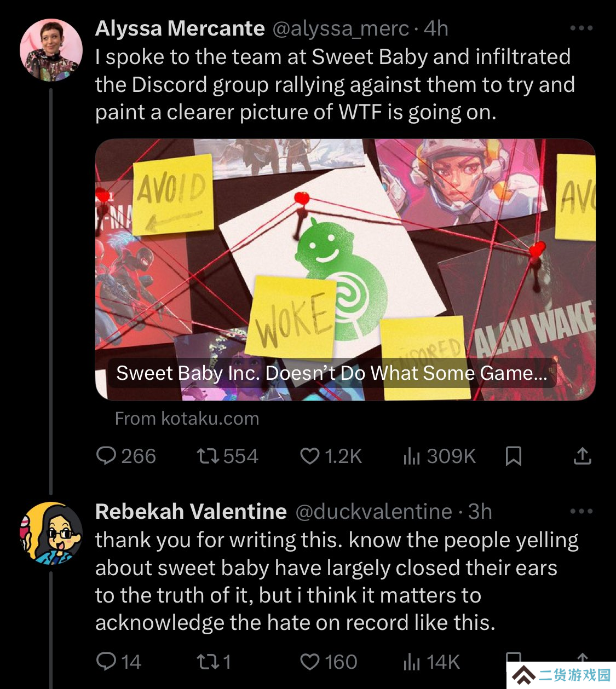Viewport: 616px width, 689px height.
Task: Open Alyssa Mercante's profile picture
Action: click(51, 50)
